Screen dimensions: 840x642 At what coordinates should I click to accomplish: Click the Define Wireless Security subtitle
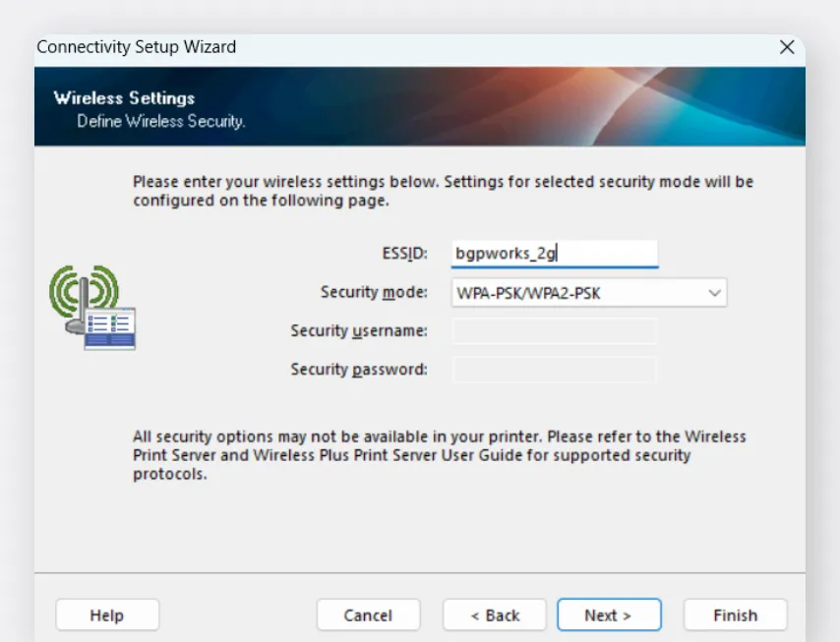click(160, 122)
